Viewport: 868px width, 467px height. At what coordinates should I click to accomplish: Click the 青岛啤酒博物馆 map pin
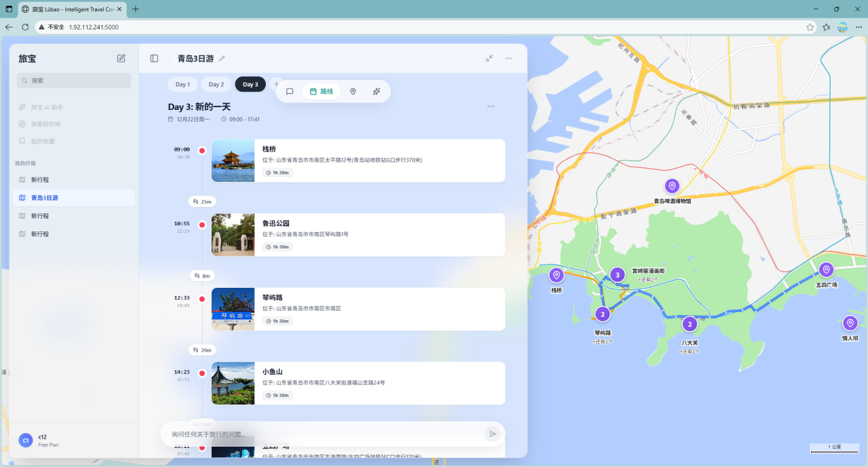tap(672, 186)
